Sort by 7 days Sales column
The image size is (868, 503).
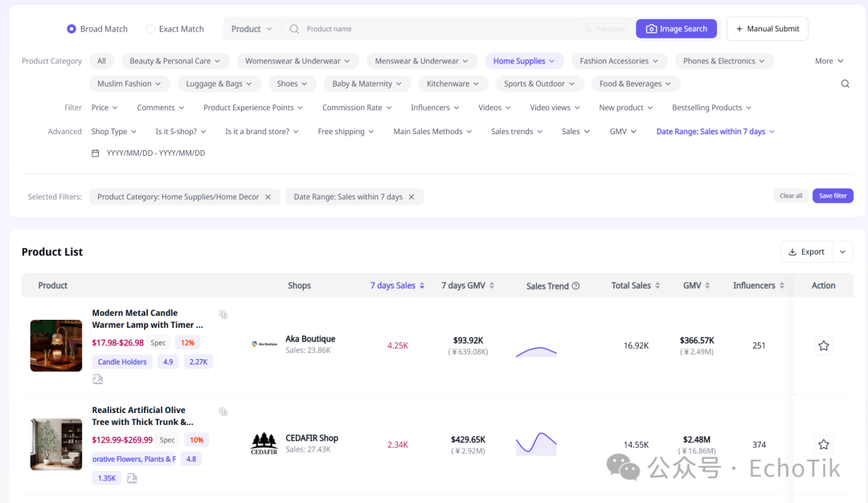397,285
